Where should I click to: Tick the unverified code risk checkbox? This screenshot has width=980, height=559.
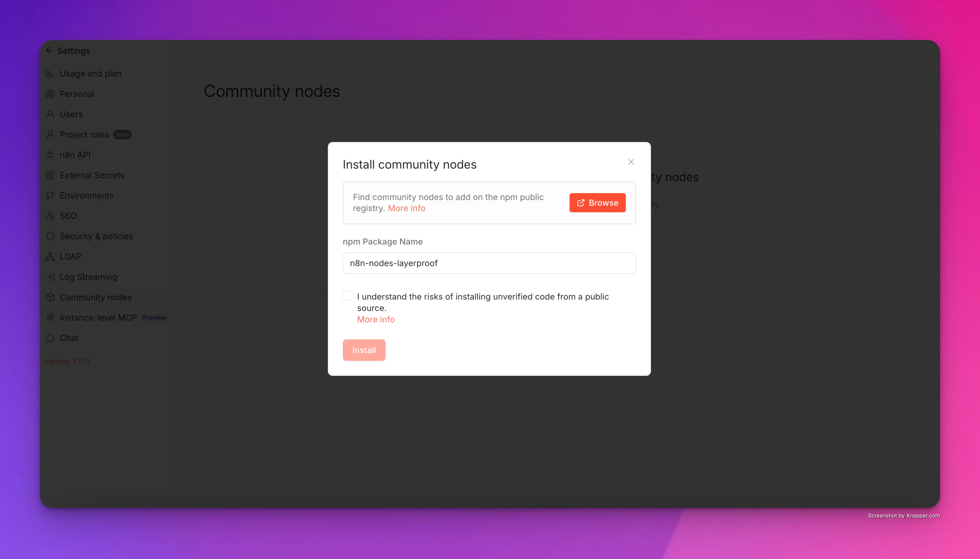348,295
